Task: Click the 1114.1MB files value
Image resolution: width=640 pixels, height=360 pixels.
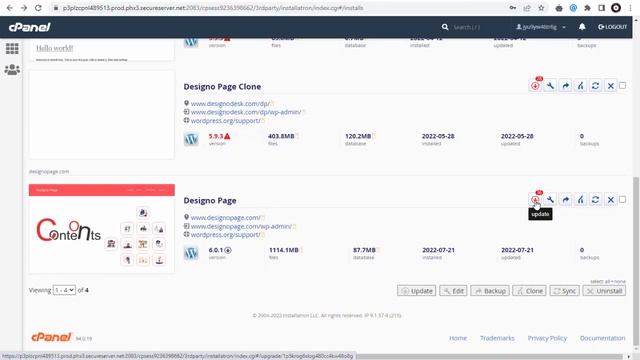Action: (284, 250)
